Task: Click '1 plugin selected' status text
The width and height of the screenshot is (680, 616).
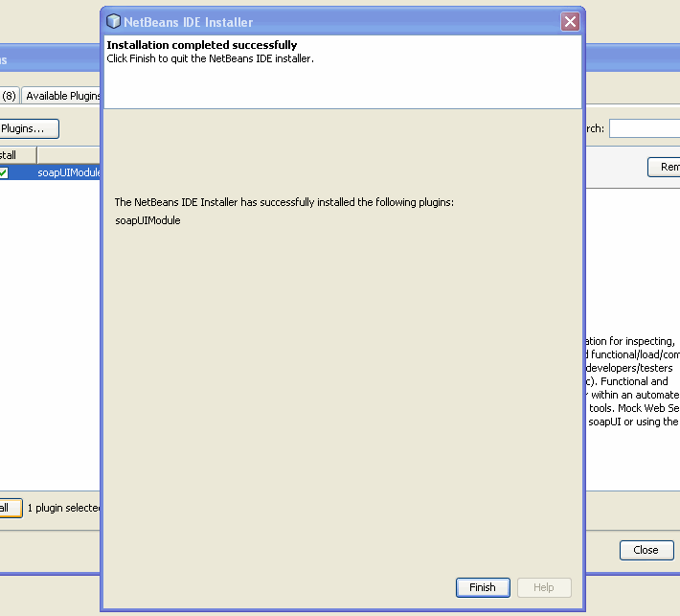Action: [64, 508]
